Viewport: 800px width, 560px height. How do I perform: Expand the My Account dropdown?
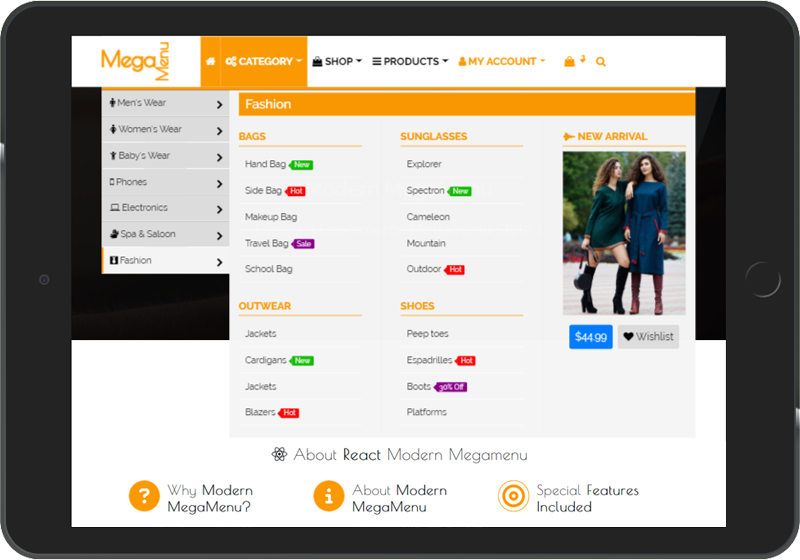coord(502,62)
